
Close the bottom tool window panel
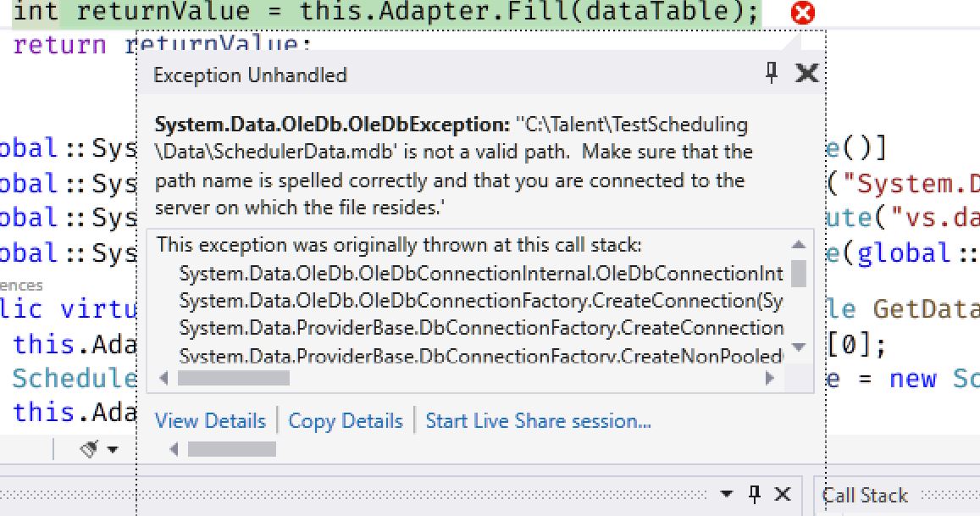783,494
